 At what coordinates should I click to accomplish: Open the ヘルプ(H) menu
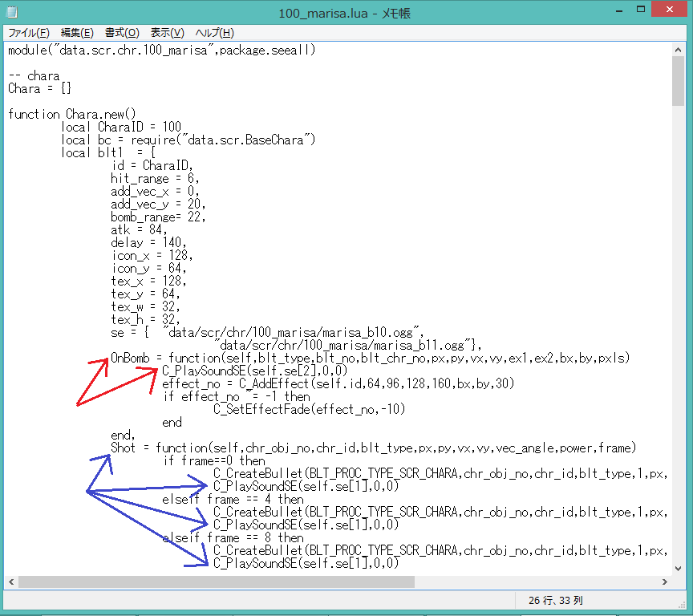[214, 33]
